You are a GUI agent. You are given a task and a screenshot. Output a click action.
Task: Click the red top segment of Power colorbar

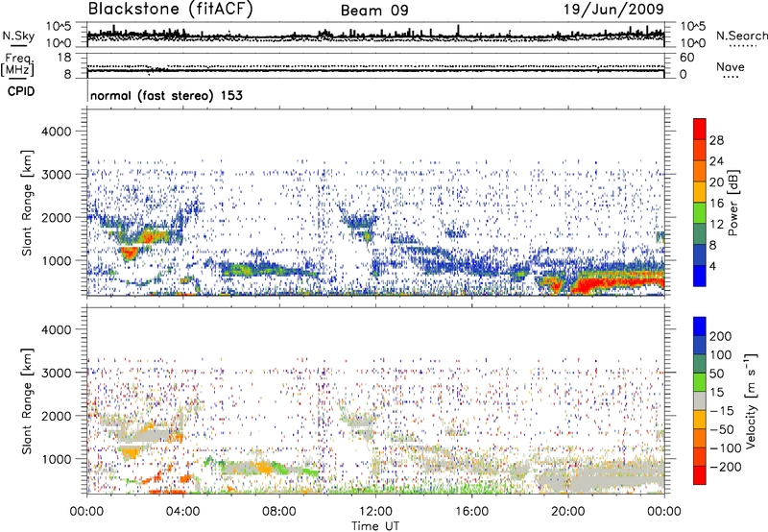click(x=700, y=129)
